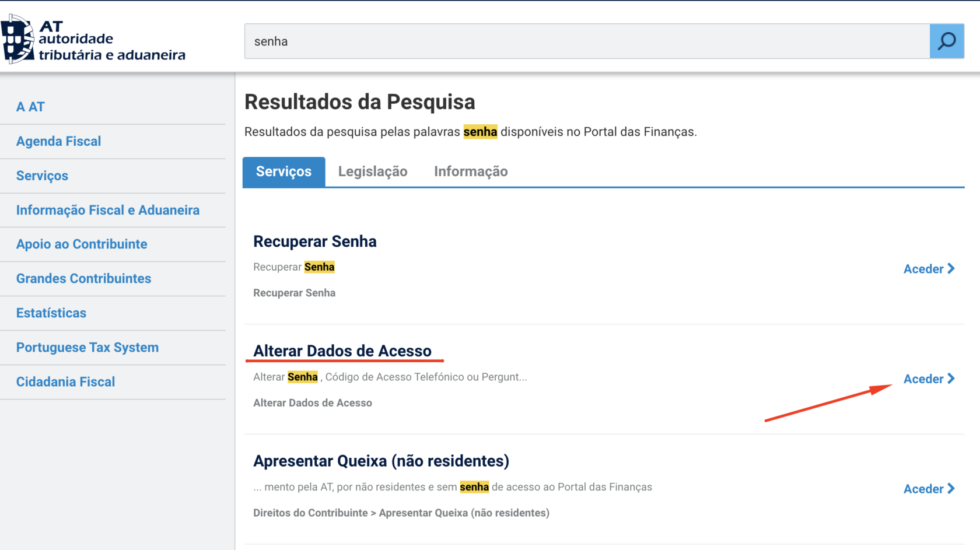Viewport: 980px width, 550px height.
Task: Switch to the Legislação tab
Action: [x=373, y=171]
